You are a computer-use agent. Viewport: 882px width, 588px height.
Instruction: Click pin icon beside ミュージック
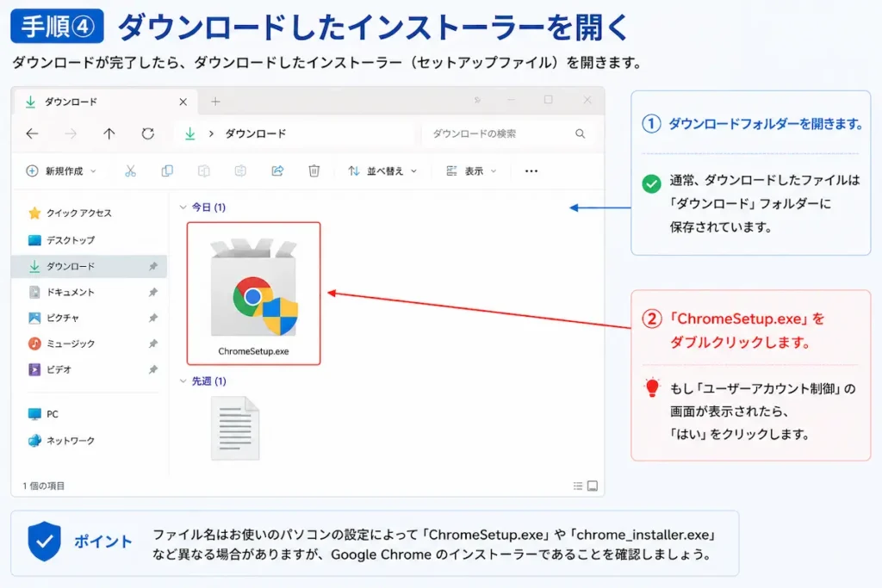pyautogui.click(x=153, y=344)
